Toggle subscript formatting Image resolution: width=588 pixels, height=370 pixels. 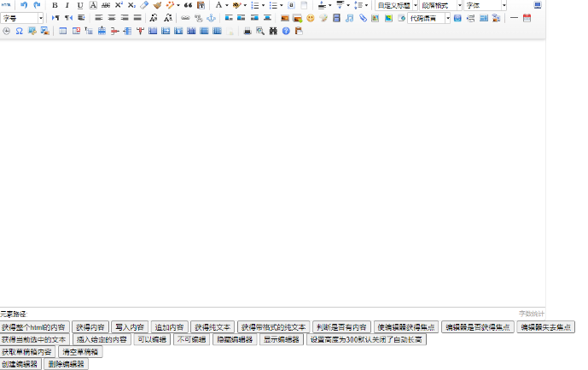[131, 5]
